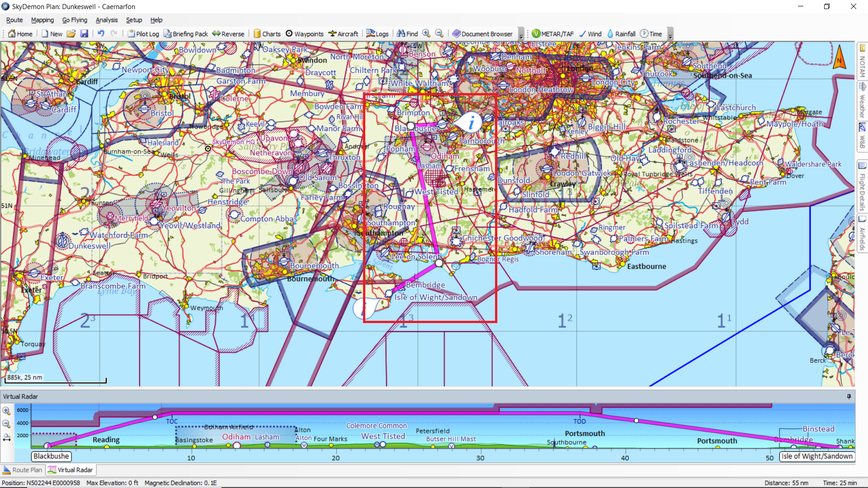Open the Go Flying menu
868x488 pixels.
point(75,20)
